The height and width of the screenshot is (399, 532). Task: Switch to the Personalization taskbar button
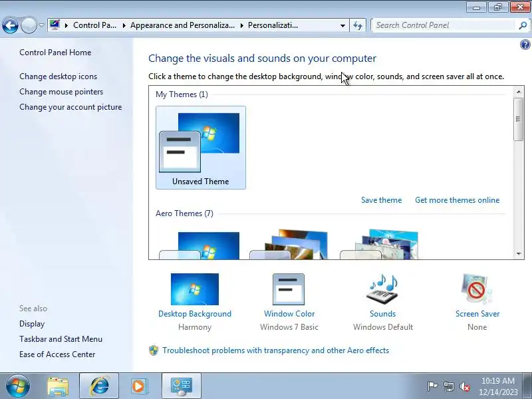point(182,386)
